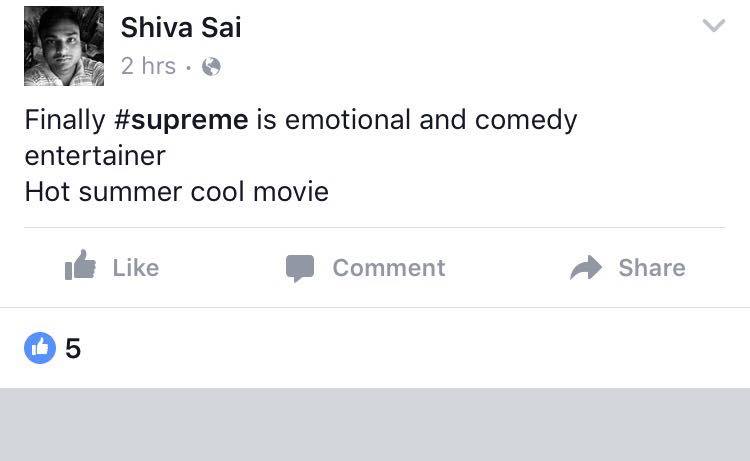Click the speech bubble Comment icon
Viewport: 750px width, 461px height.
[x=299, y=268]
